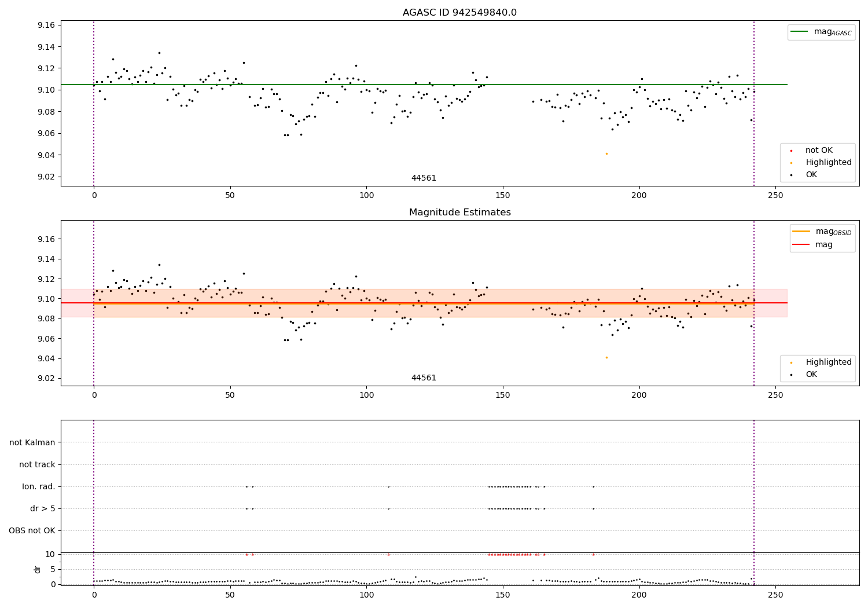
Task: Click the 10 tick on the dr axis
Action: [x=50, y=555]
